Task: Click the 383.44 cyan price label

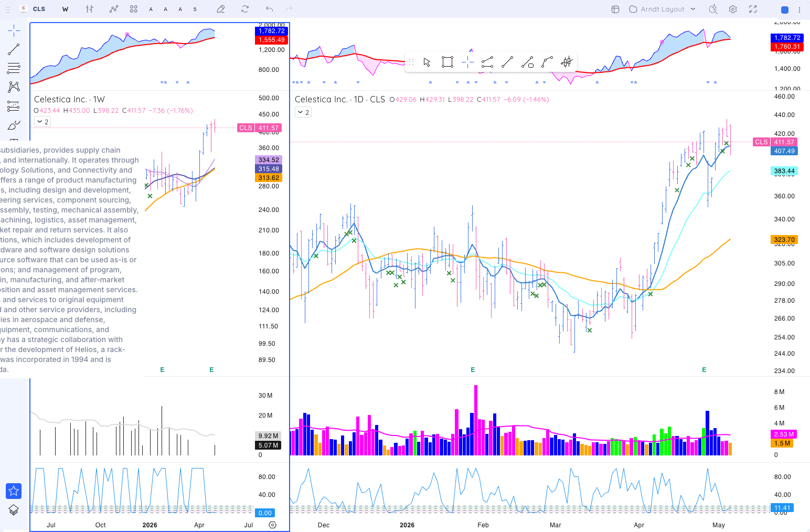Action: (784, 171)
